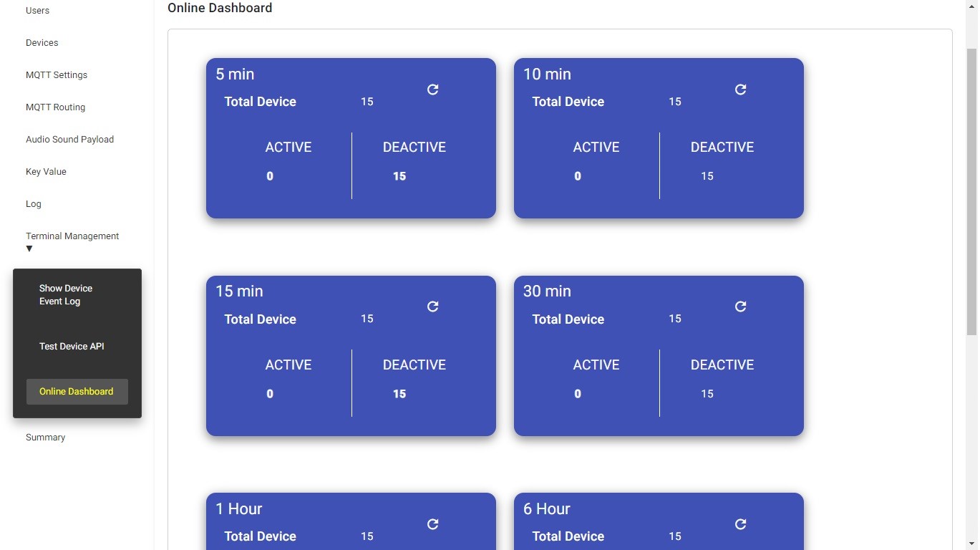Open the Summary page
980x550 pixels.
(x=45, y=438)
